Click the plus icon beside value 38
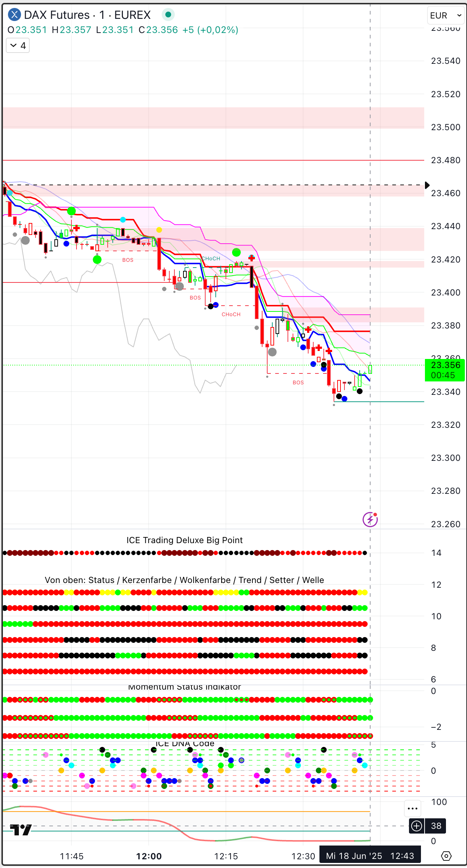This screenshot has height=868, width=467. click(x=417, y=826)
